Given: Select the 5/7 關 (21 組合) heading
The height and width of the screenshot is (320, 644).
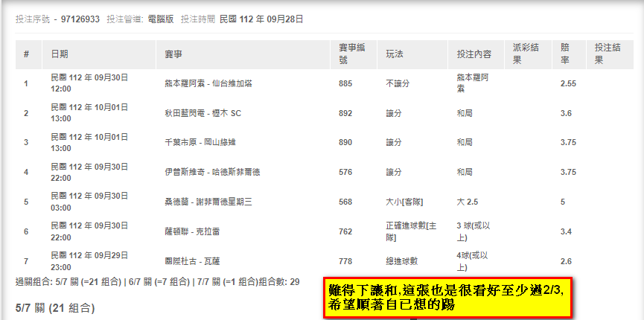Looking at the screenshot, I should 55,307.
